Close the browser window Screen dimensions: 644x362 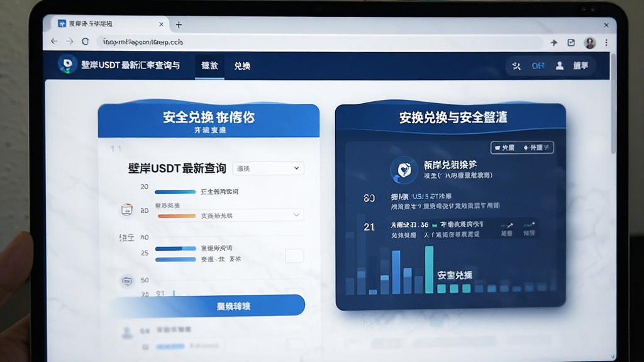tap(606, 25)
